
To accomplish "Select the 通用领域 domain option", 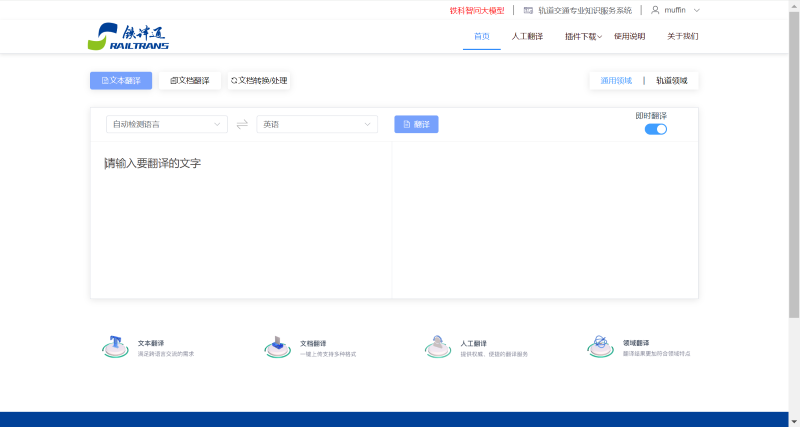I will [616, 80].
